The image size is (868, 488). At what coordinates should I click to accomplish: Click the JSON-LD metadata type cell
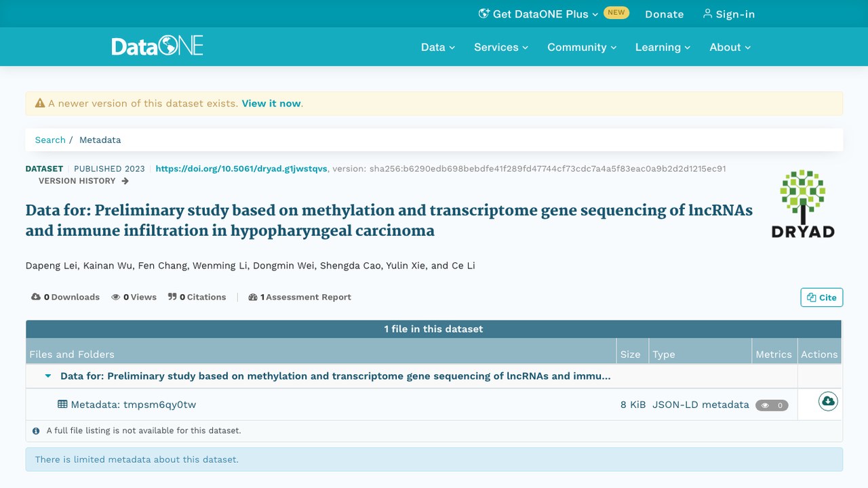701,405
